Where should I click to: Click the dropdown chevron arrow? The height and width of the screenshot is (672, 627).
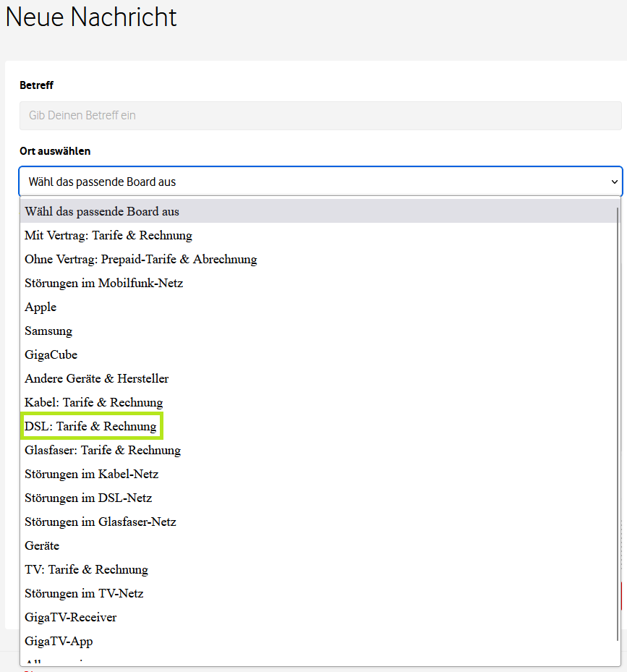[x=614, y=182]
